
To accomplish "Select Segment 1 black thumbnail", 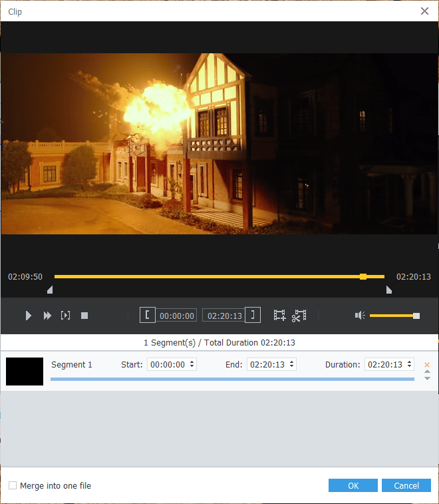I will pyautogui.click(x=25, y=372).
